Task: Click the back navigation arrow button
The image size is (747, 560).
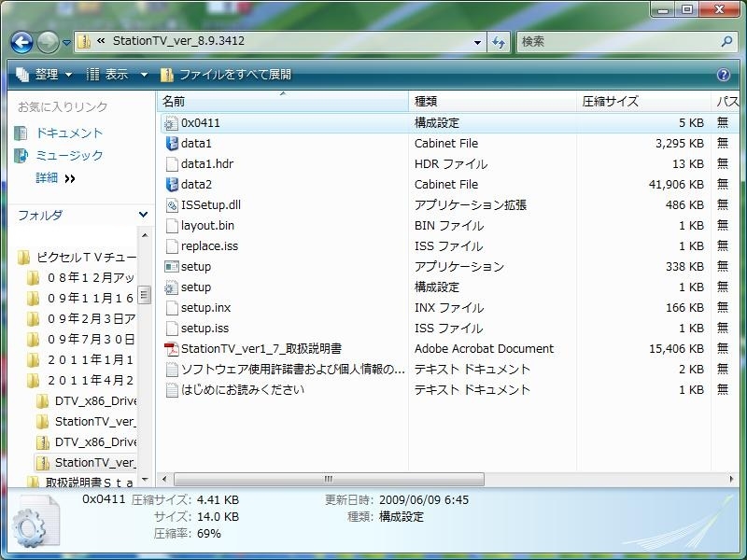Action: (22, 42)
